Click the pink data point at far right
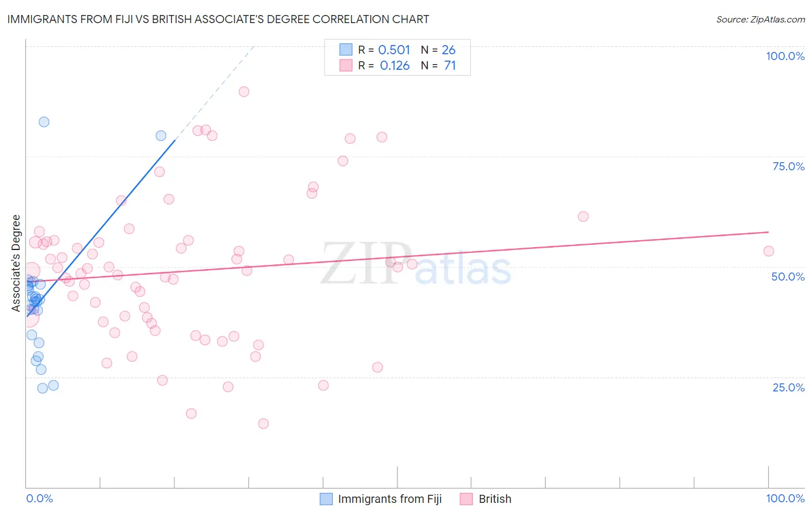Viewport: 812px width, 515px height. (769, 251)
